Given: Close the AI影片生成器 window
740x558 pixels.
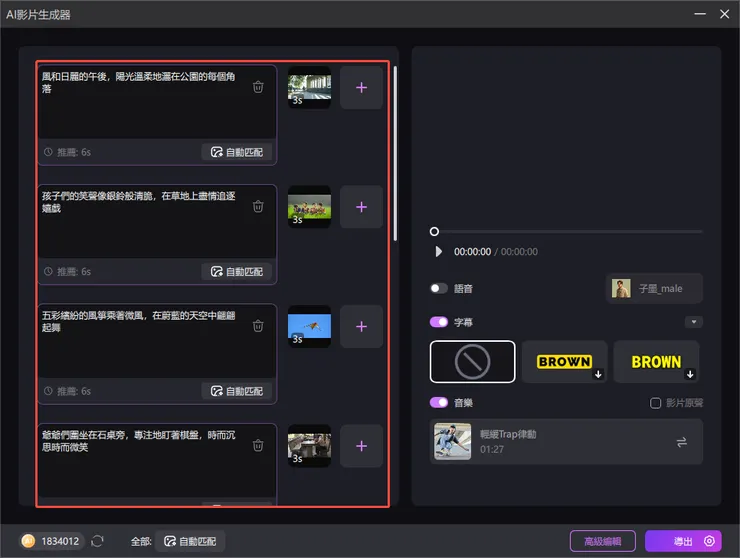Looking at the screenshot, I should click(724, 14).
